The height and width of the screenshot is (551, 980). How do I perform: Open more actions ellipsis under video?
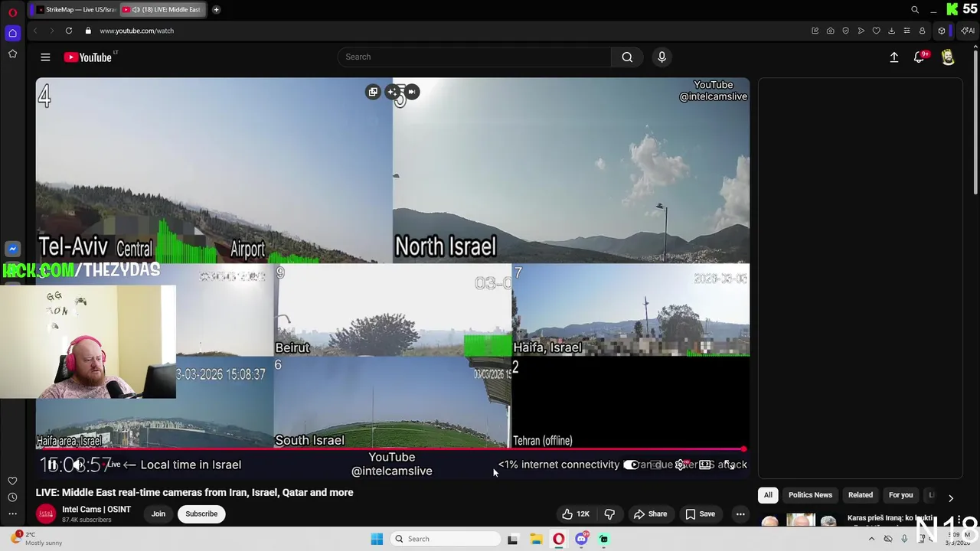740,514
